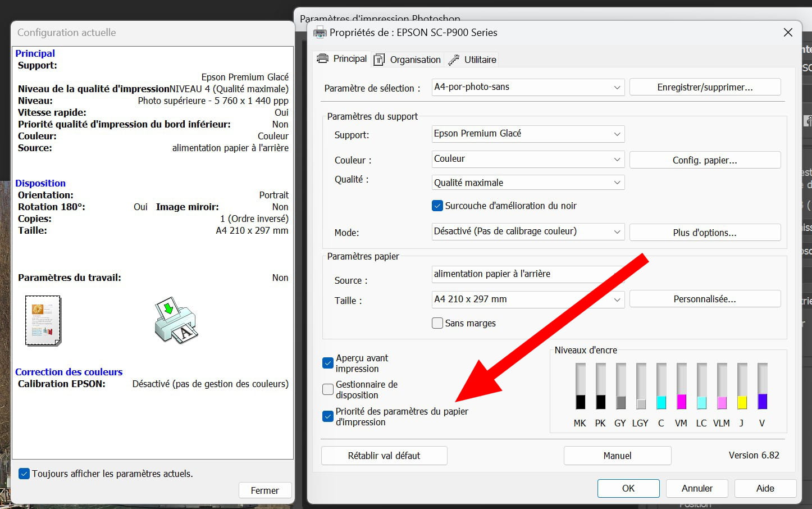Click the Utilitaire tab wrench icon

[x=454, y=60]
